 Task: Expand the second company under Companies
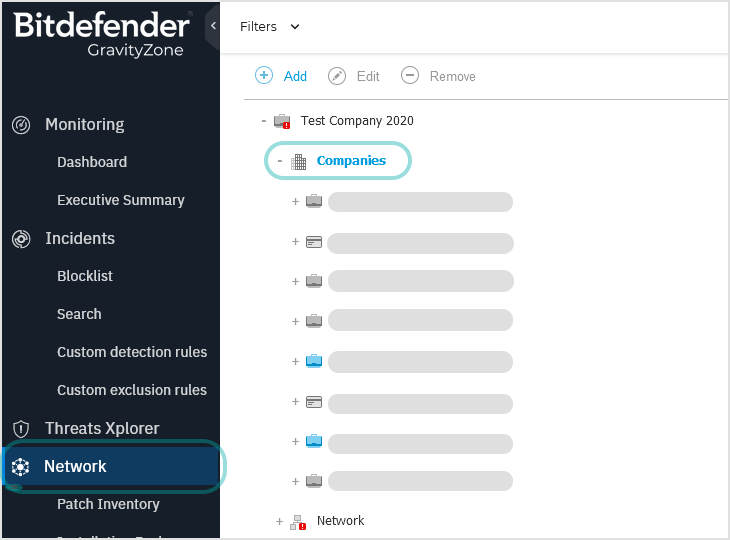coord(295,241)
